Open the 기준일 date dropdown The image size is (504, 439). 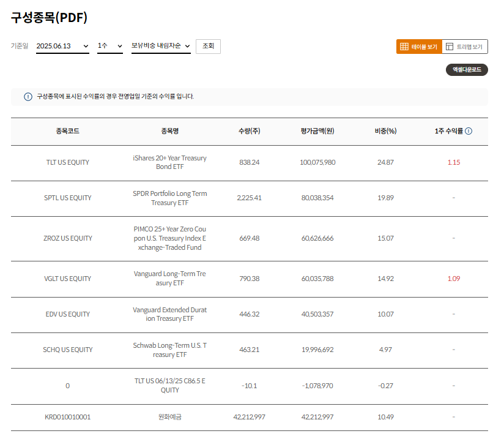(x=61, y=46)
